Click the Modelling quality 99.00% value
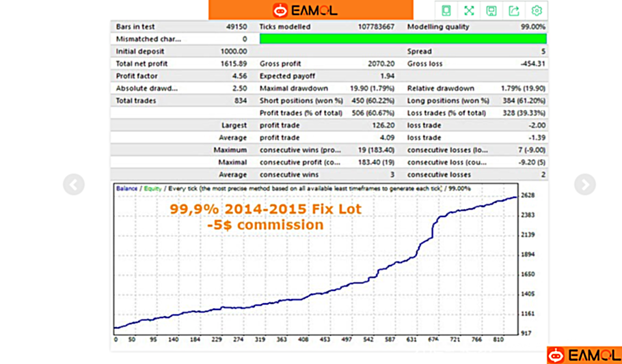The height and width of the screenshot is (364, 622). [x=532, y=27]
